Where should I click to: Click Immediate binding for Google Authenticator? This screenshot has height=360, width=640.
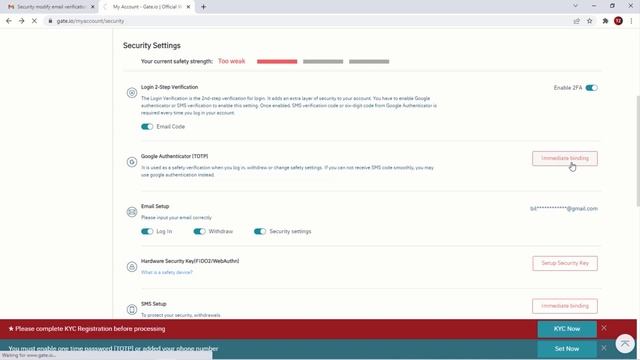coord(565,158)
